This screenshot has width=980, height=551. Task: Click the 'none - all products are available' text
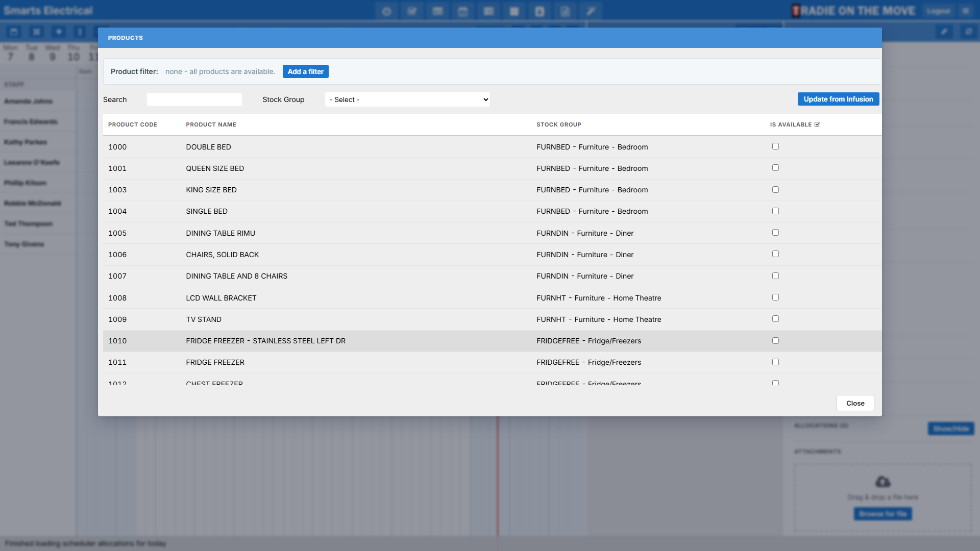220,71
